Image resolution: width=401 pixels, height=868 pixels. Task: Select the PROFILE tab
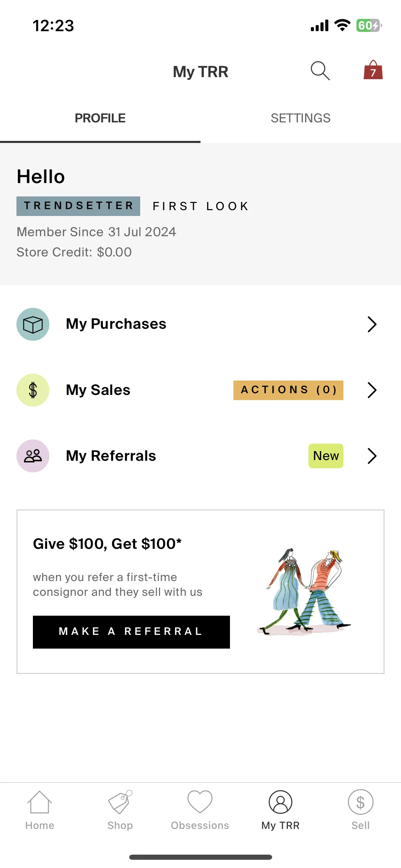coord(100,118)
